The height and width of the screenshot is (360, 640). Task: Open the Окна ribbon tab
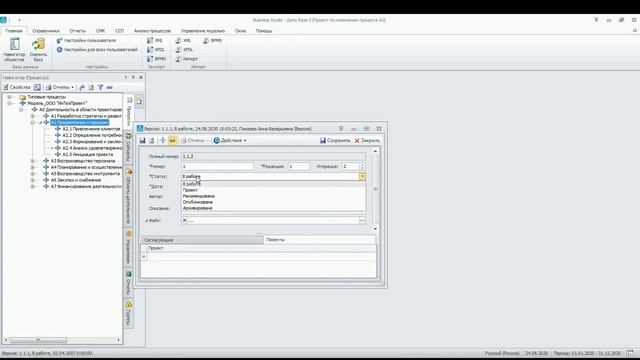tap(240, 31)
